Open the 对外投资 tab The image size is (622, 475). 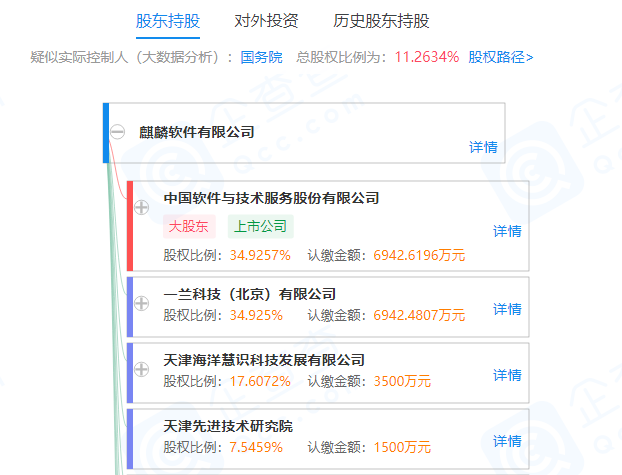266,21
